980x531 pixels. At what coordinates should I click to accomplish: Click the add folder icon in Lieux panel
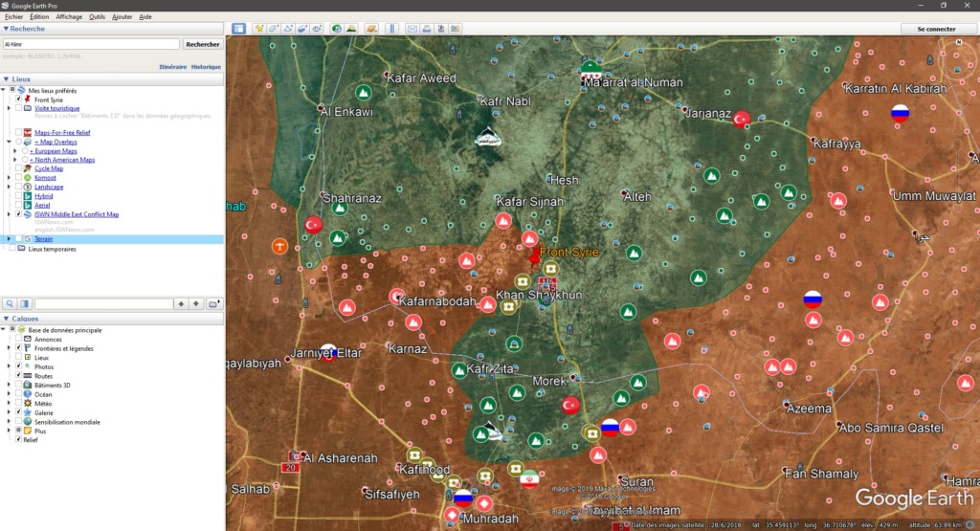213,303
